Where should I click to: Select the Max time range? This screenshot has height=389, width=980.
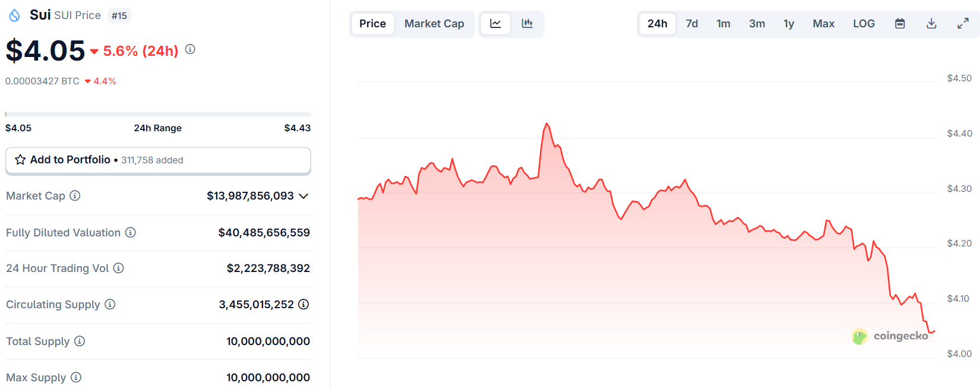tap(824, 24)
